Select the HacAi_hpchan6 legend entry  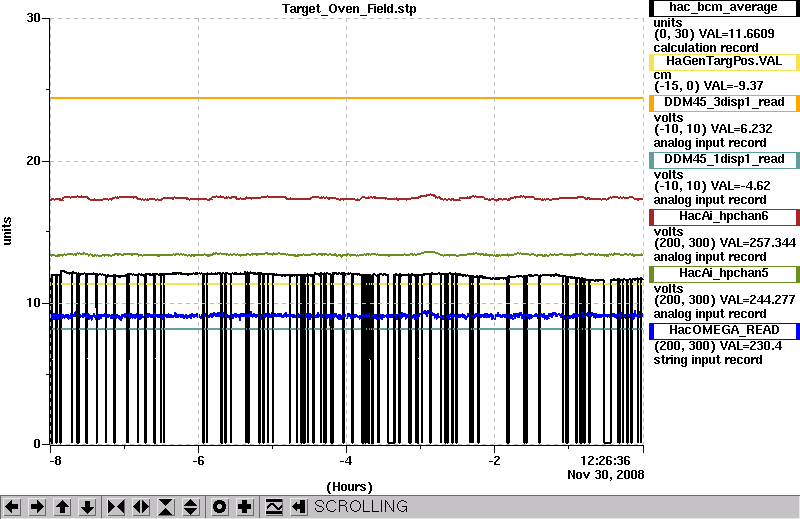[x=724, y=217]
